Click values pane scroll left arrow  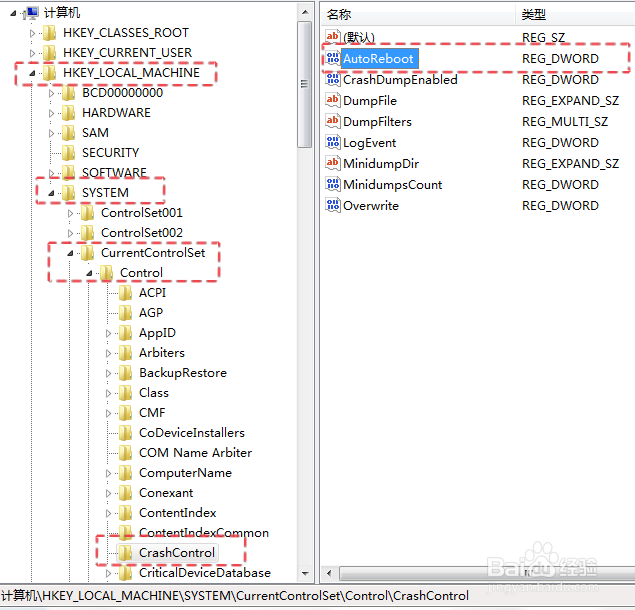pos(329,574)
